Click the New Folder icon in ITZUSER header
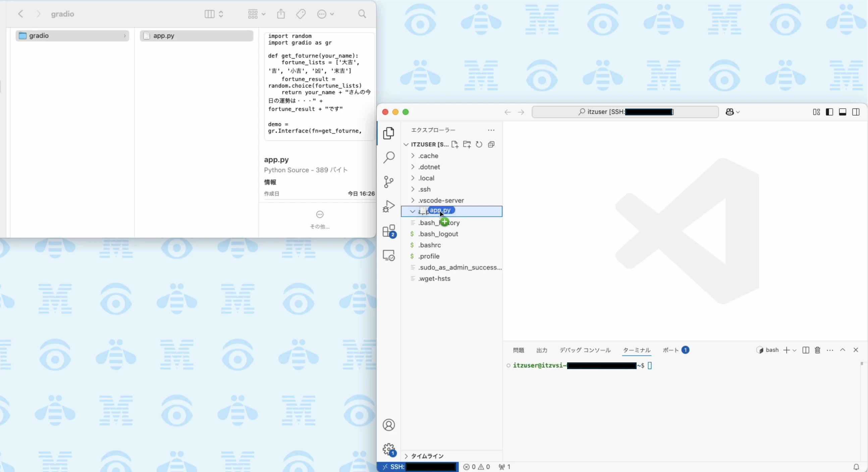 coord(467,144)
